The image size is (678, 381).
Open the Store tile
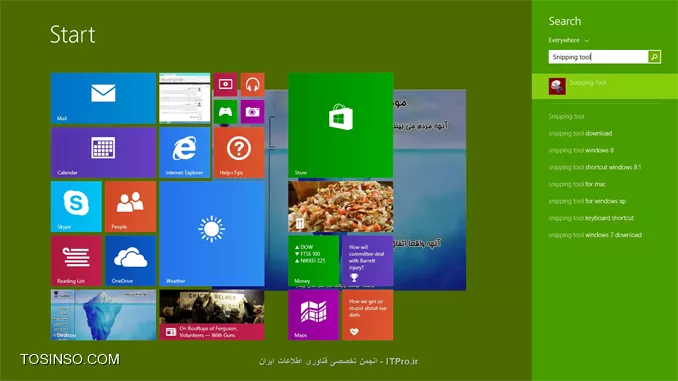[341, 125]
